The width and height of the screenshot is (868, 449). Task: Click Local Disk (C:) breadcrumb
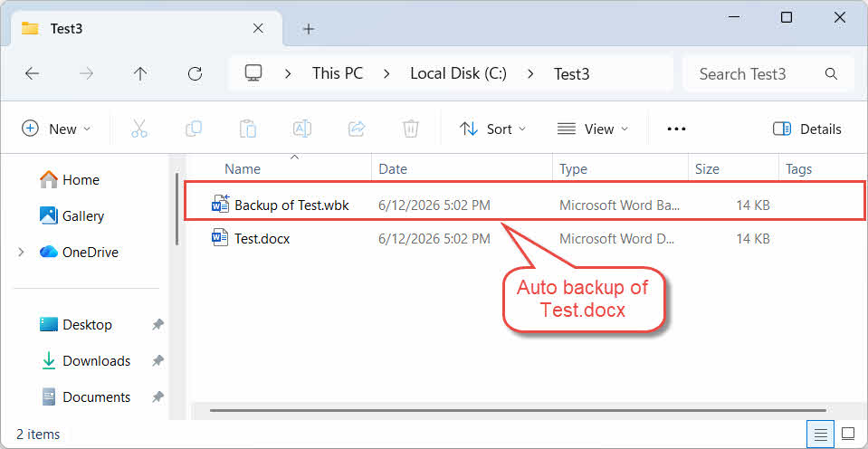pyautogui.click(x=458, y=73)
